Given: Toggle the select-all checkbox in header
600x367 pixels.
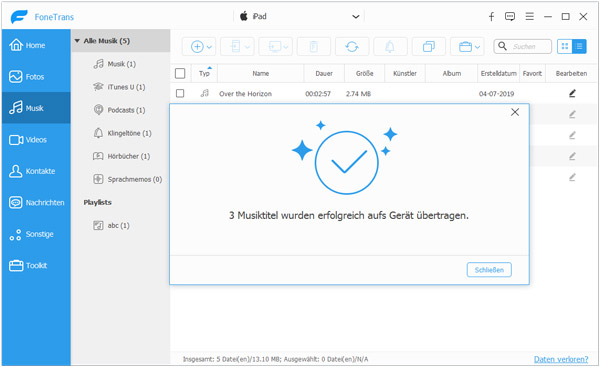Looking at the screenshot, I should [x=180, y=73].
